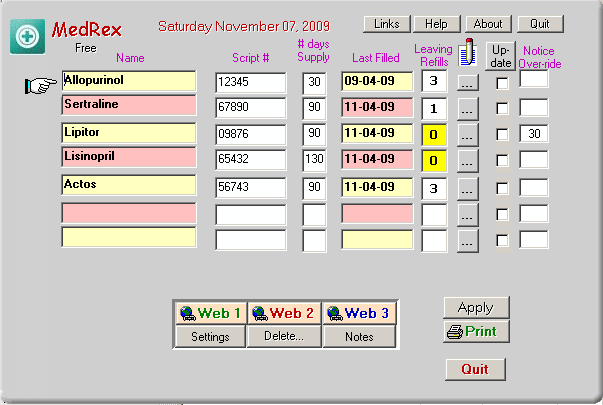Click the Allopurinol name field

point(129,81)
